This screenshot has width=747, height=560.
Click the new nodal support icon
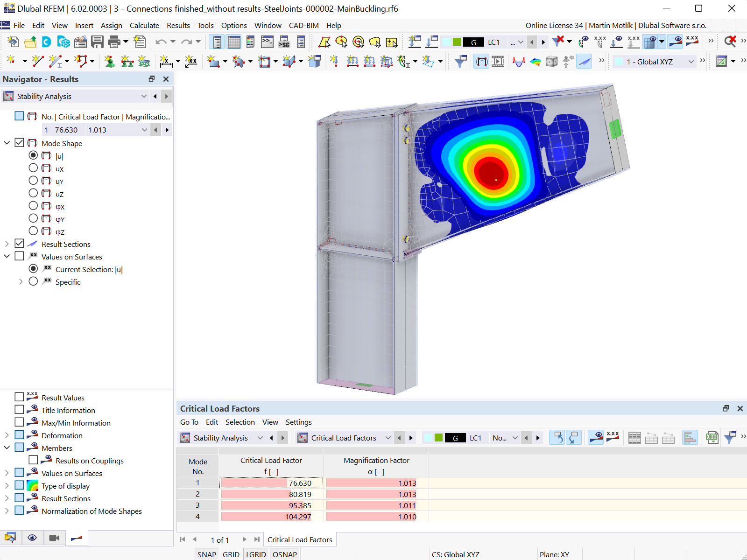tap(110, 62)
